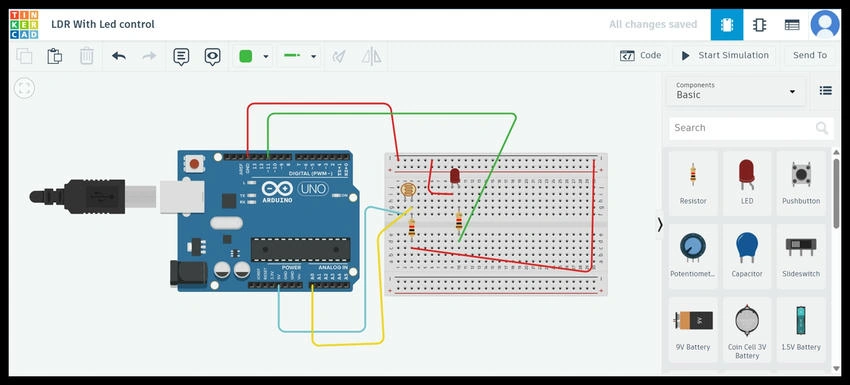Screen dimensions: 850x385
Task: Open the Notes tool icon
Action: coord(181,56)
